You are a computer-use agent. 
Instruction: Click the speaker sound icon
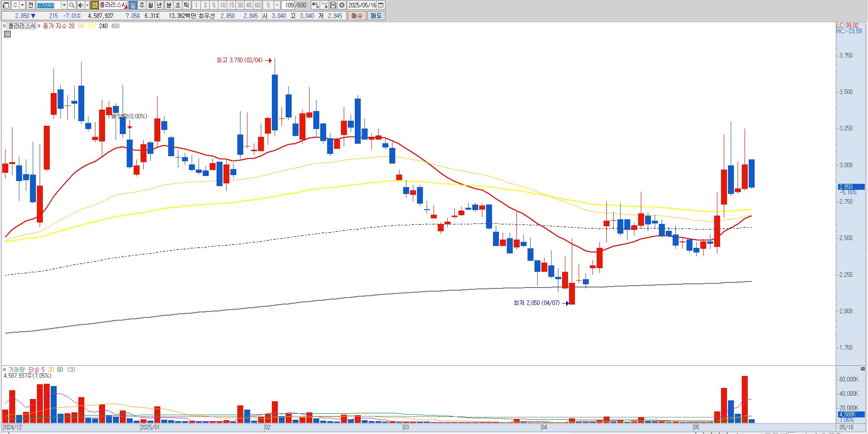[x=81, y=5]
